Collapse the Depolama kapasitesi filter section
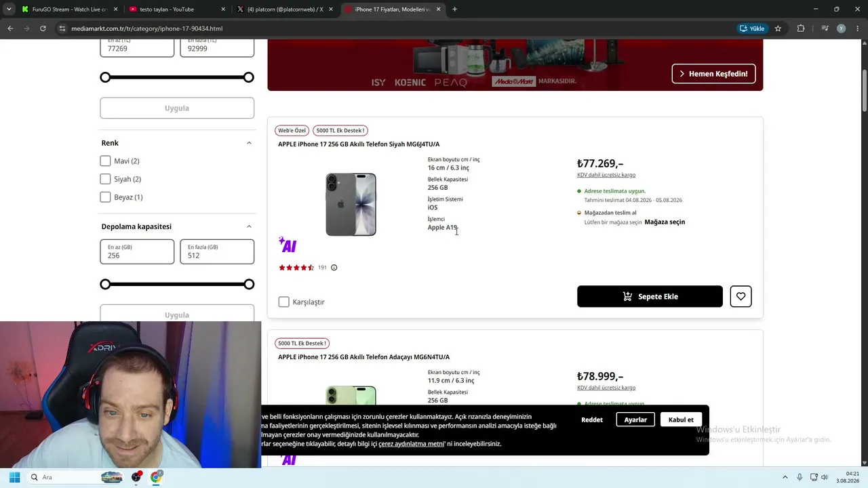Viewport: 868px width, 488px height. point(249,226)
